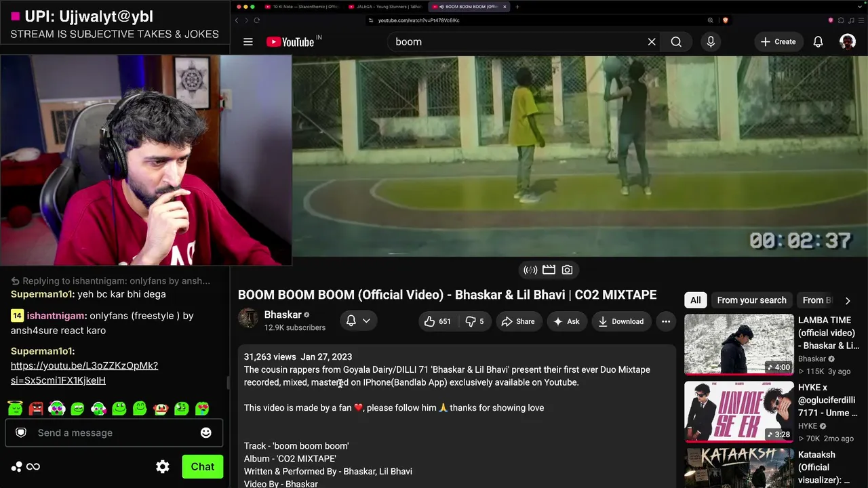This screenshot has height=488, width=868.
Task: Open the emoji picker smiley in chat box
Action: coord(206,432)
